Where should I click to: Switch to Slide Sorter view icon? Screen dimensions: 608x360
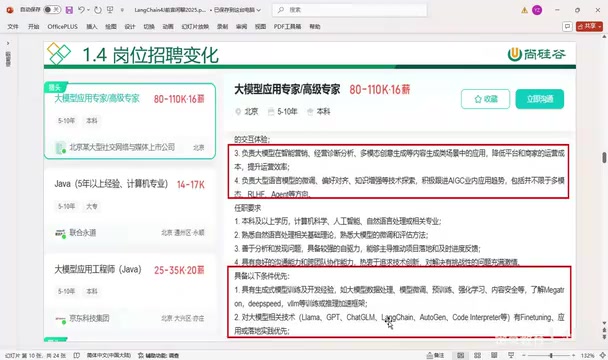click(x=477, y=355)
